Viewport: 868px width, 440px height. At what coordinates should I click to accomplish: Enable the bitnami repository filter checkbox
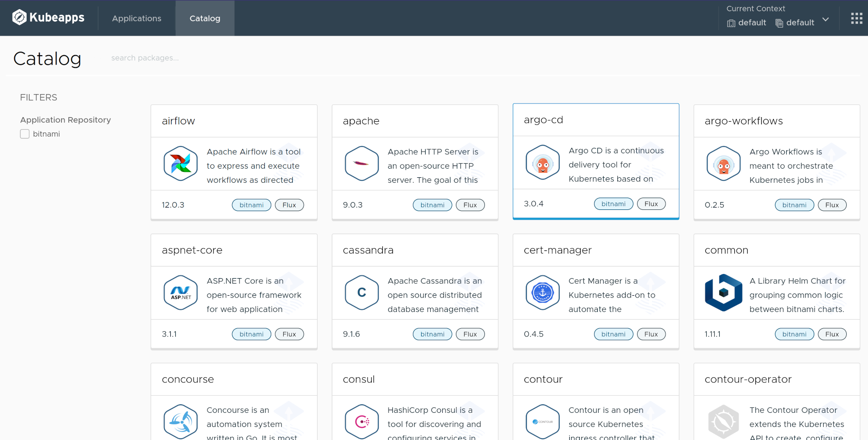24,134
